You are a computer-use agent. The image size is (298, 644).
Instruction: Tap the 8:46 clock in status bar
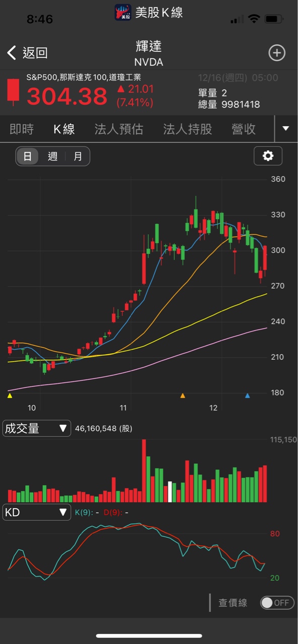point(40,19)
